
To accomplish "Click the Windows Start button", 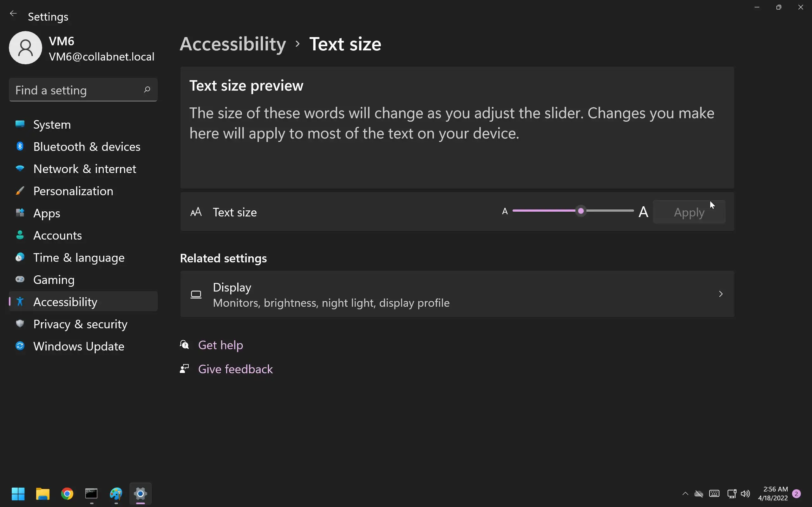I will click(x=18, y=494).
